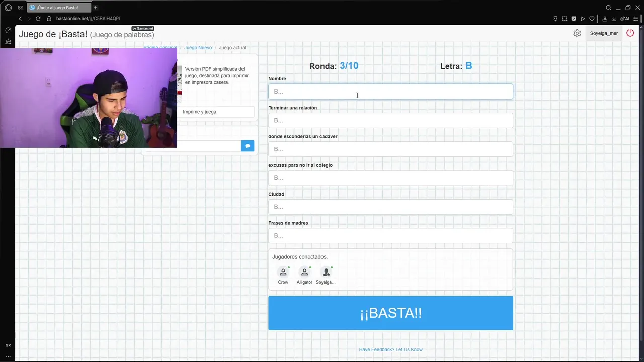Bookmark the page with heart icon
Image resolution: width=644 pixels, height=362 pixels.
pyautogui.click(x=592, y=19)
